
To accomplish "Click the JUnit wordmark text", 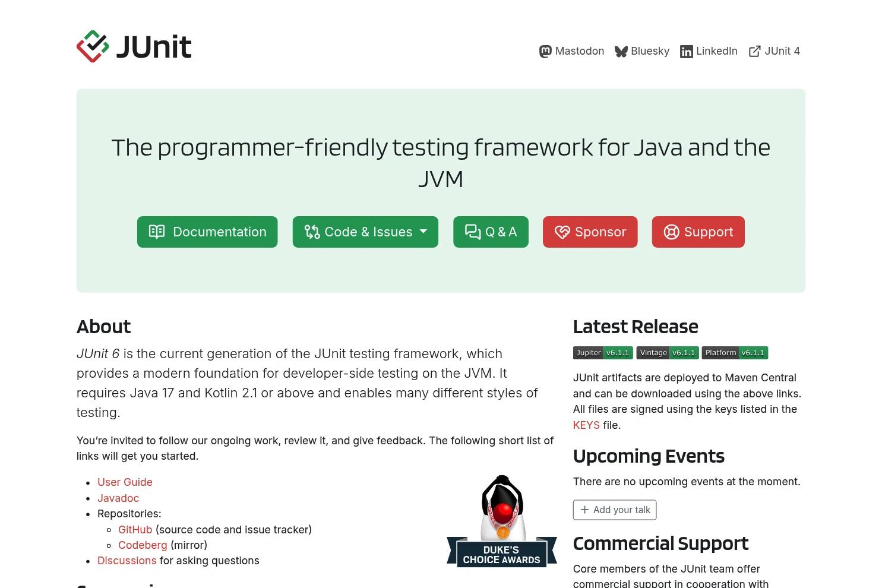I will click(154, 47).
